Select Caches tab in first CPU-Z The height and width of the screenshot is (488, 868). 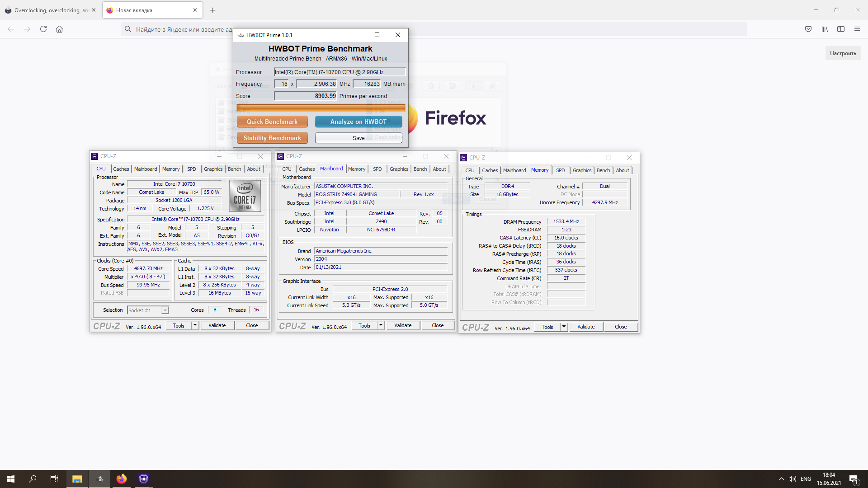point(121,169)
